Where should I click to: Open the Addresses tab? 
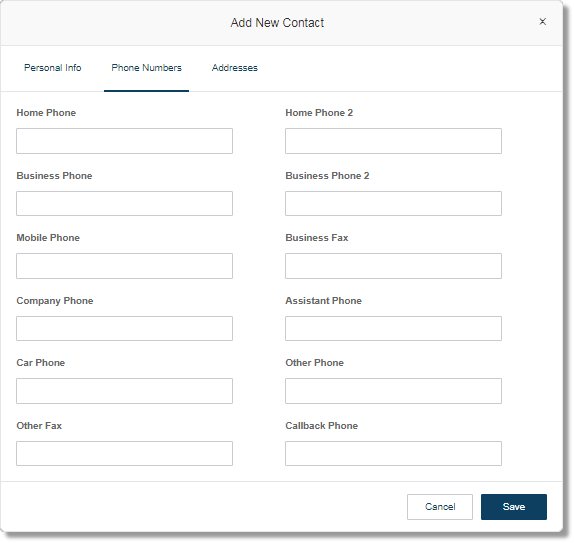pyautogui.click(x=235, y=68)
